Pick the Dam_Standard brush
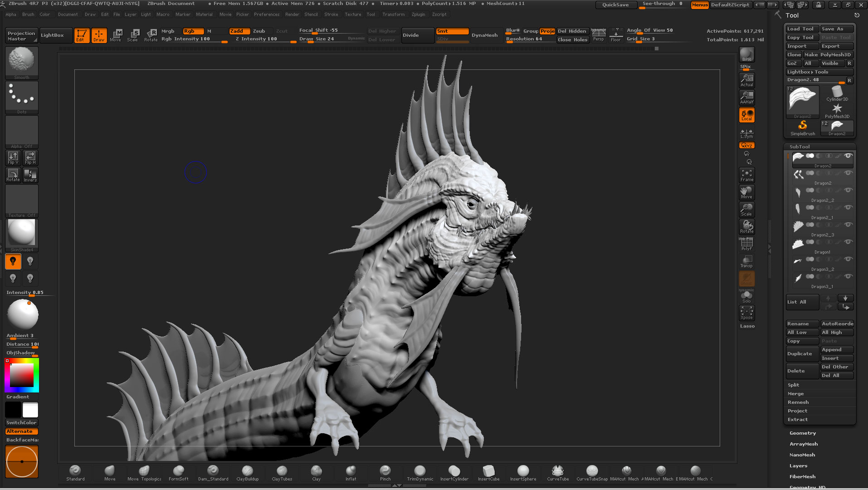Viewport: 868px width, 490px height. (x=213, y=473)
